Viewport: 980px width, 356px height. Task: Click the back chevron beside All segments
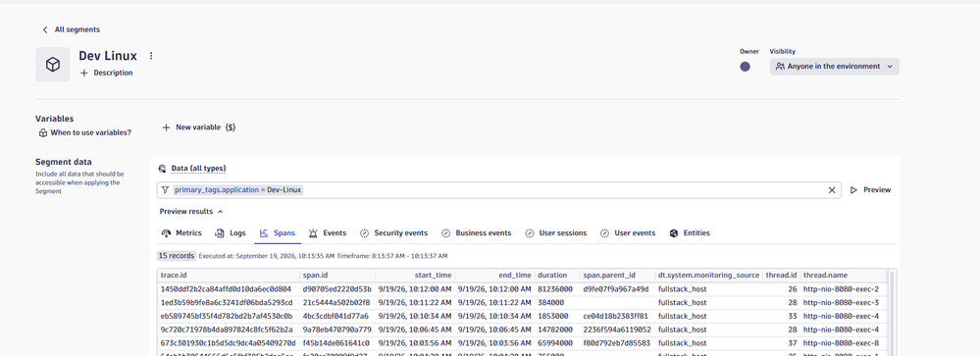[45, 29]
